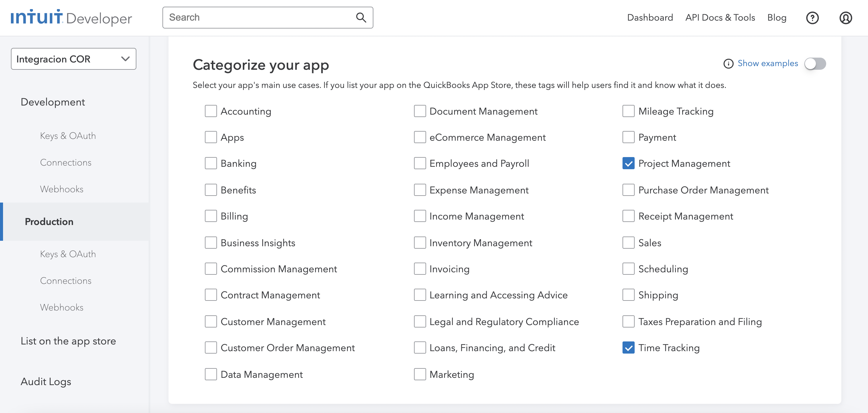
Task: Open API Docs & Tools menu
Action: tap(720, 18)
